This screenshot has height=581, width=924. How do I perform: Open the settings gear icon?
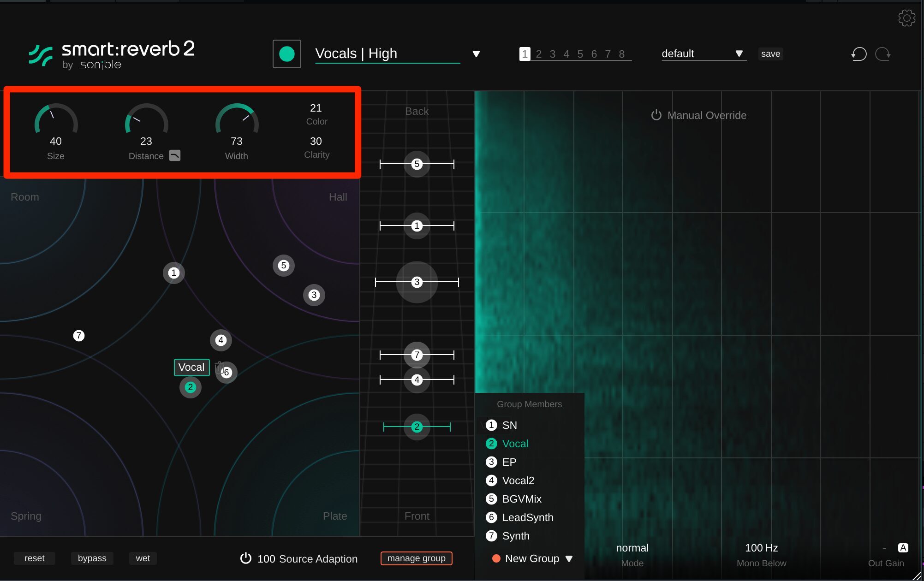coord(906,18)
